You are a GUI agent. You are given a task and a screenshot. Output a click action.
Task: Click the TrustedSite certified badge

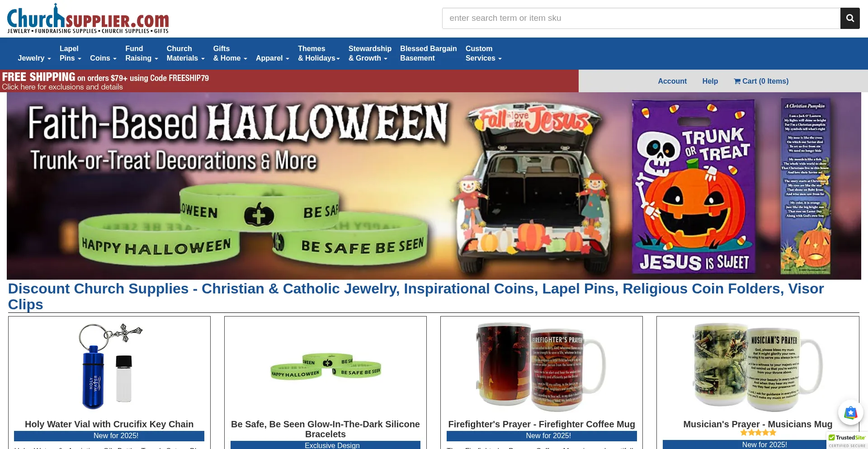pyautogui.click(x=847, y=441)
